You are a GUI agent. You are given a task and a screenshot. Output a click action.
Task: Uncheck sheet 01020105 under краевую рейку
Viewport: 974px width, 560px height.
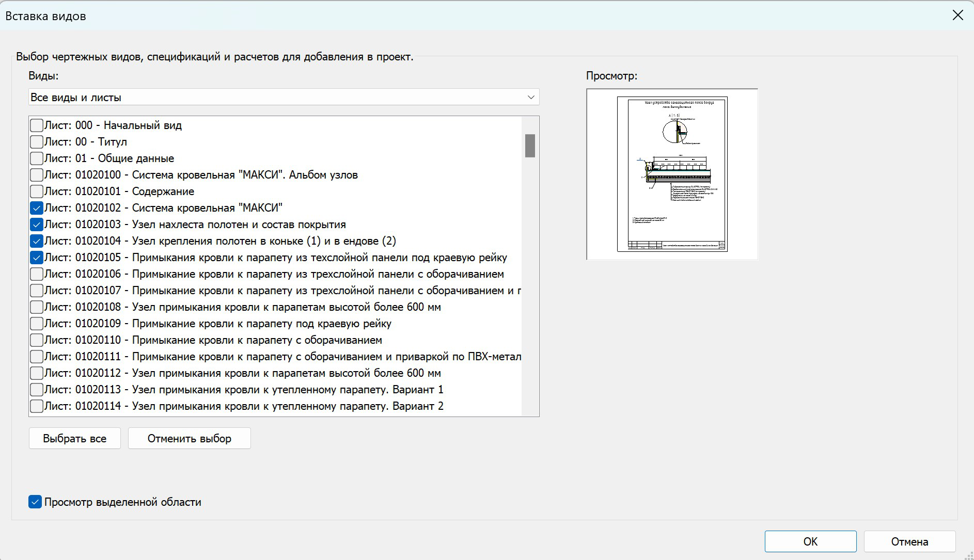pos(37,258)
